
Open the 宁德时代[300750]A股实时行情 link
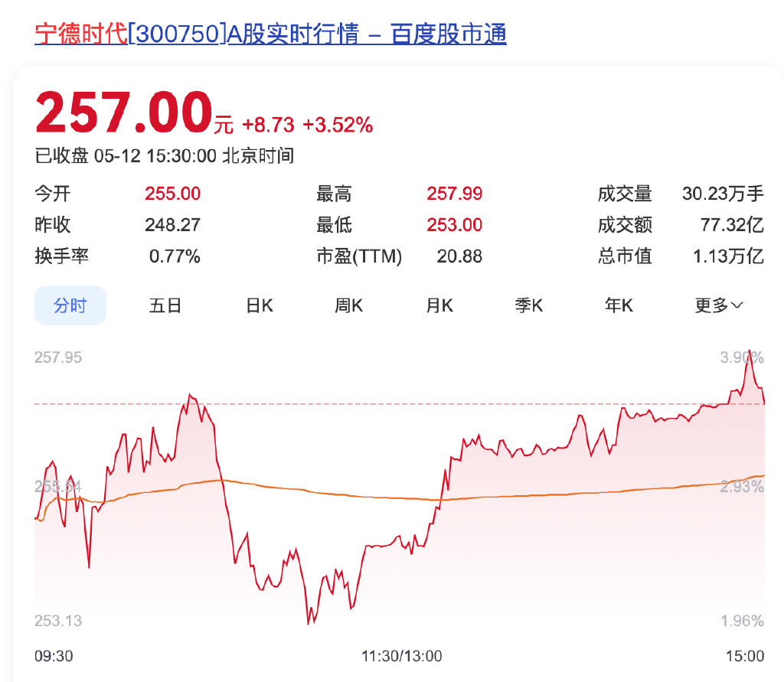pyautogui.click(x=270, y=34)
